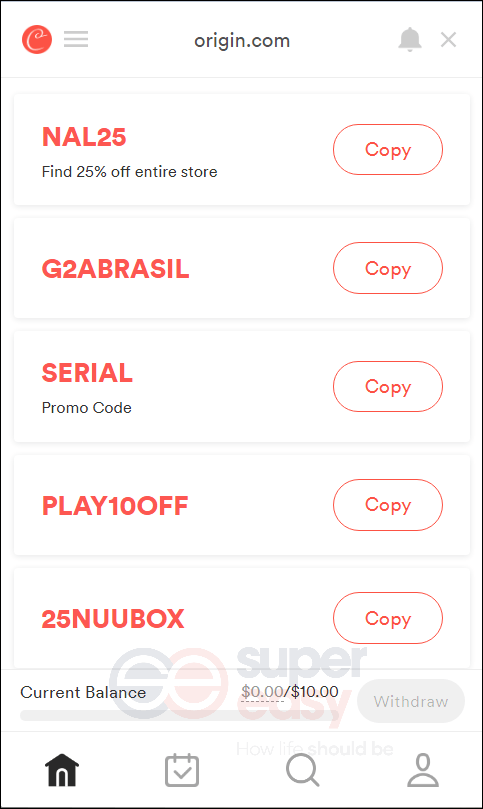The image size is (483, 809).
Task: Open the hamburger menu
Action: pos(76,39)
